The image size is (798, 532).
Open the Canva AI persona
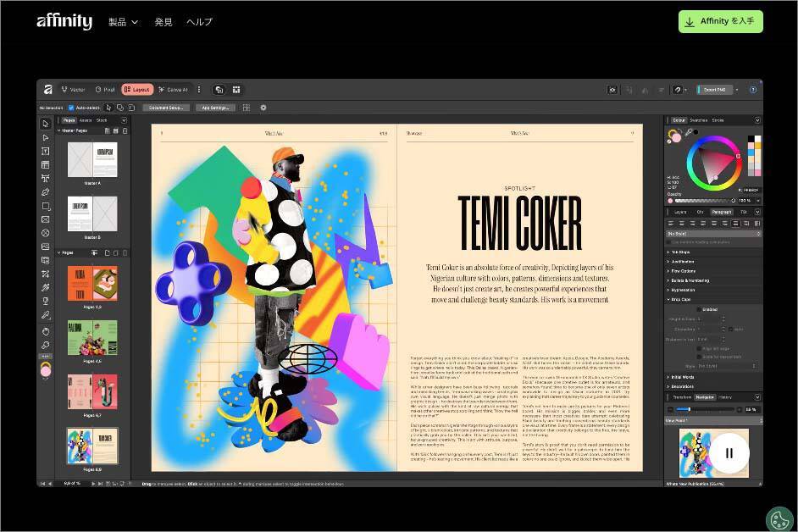click(176, 90)
